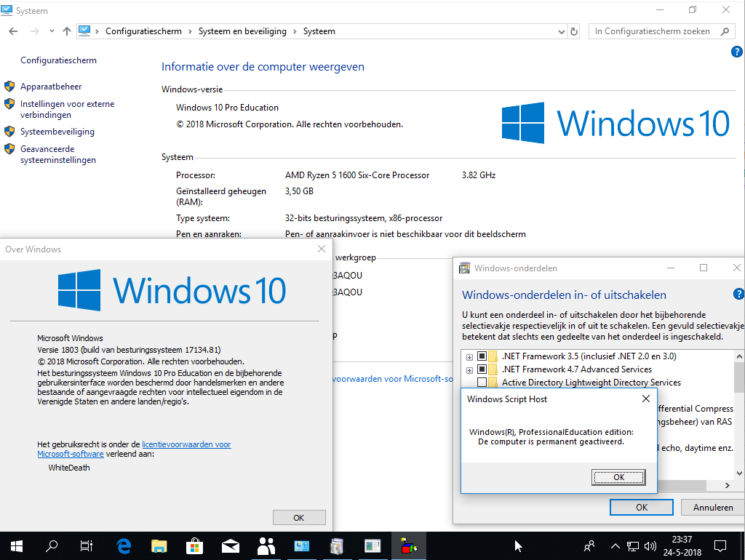Open Microsoft Store from the taskbar
This screenshot has width=745, height=560.
click(x=194, y=546)
